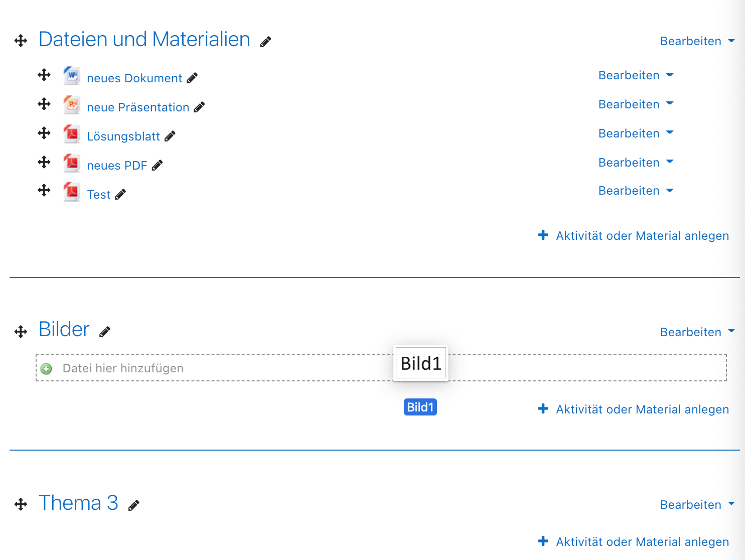Click the pencil icon beside neues Dokument

pyautogui.click(x=192, y=78)
